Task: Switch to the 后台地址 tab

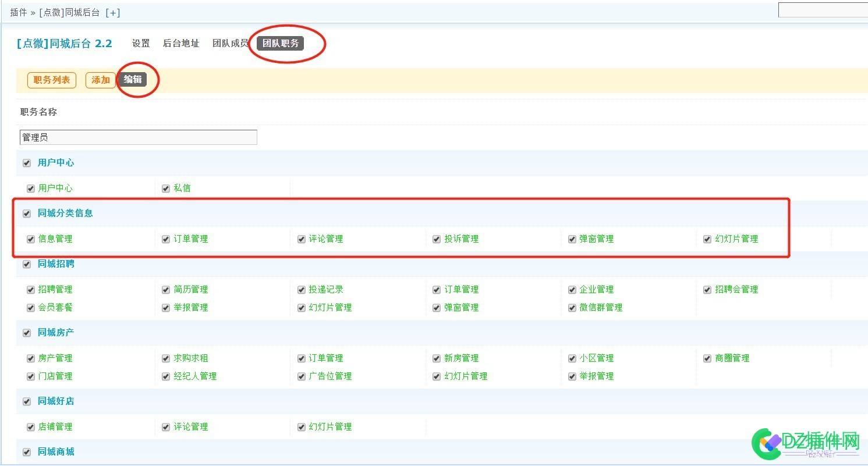Action: (x=181, y=43)
